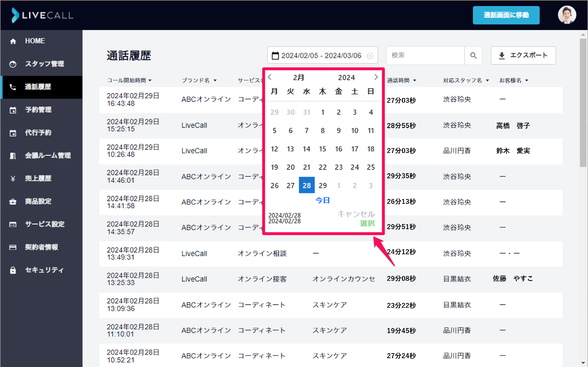
Task: Click duration 24分12秒
Action: (x=402, y=252)
